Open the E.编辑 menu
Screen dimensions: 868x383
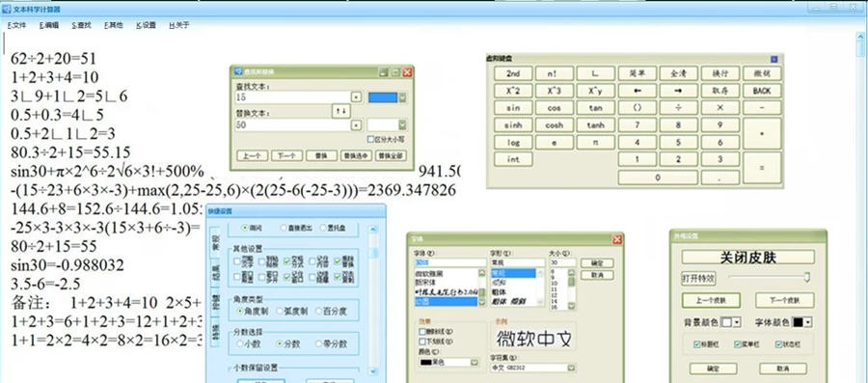coord(49,25)
